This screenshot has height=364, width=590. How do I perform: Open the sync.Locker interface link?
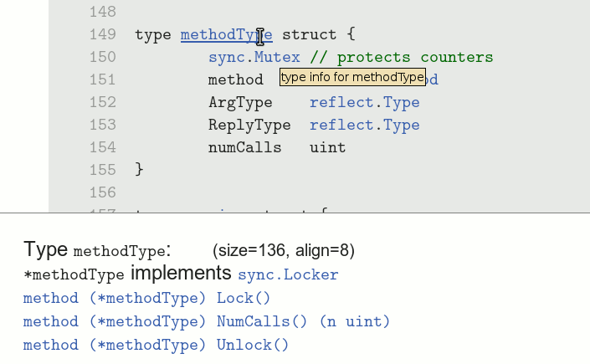[288, 274]
